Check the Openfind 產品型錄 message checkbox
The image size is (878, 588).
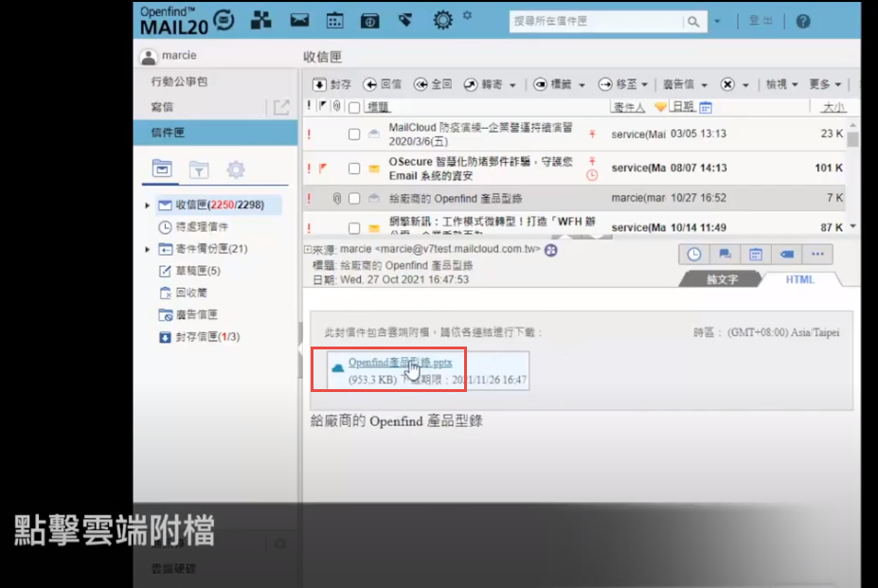354,199
